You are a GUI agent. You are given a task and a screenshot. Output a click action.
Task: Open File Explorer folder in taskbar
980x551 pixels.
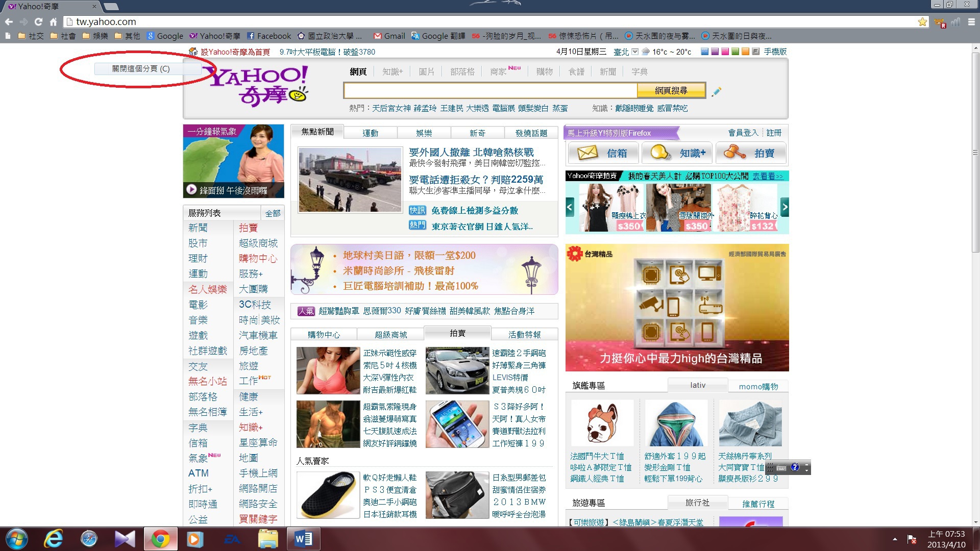(x=267, y=539)
